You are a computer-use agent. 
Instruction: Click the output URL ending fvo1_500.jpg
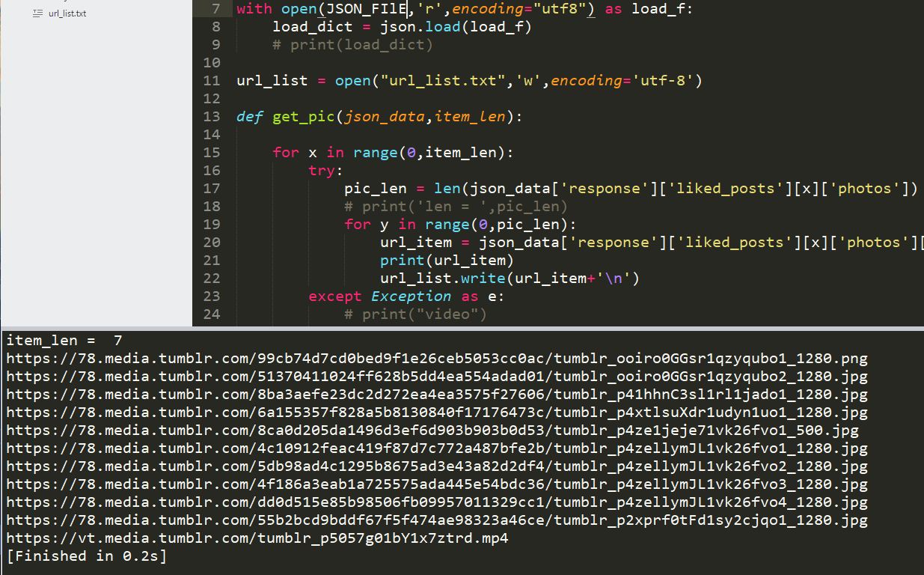[432, 431]
